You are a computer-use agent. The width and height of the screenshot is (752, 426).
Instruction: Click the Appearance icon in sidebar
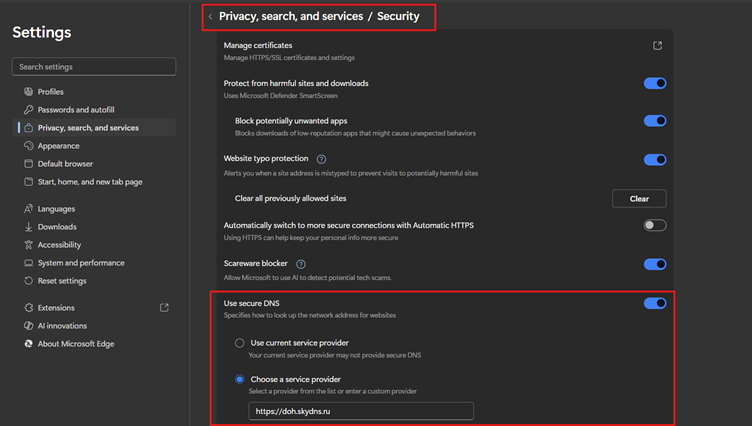click(x=29, y=146)
